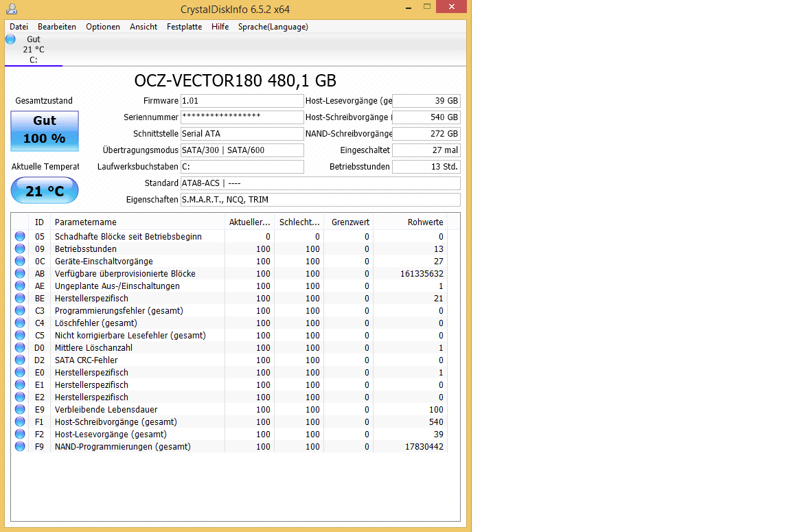Select 'Verfügbare überprovisionierte Blöcke' row text
The height and width of the screenshot is (532, 791).
point(125,273)
